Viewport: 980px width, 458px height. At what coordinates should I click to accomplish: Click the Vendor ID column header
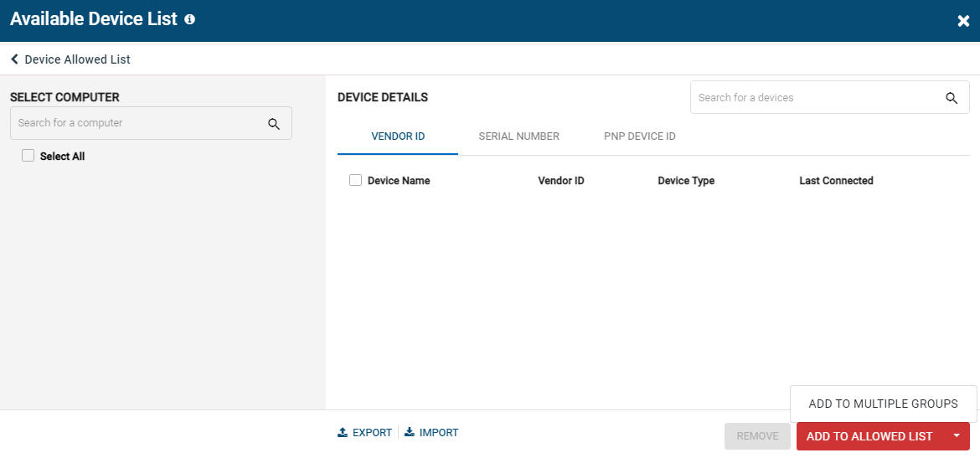pos(560,181)
